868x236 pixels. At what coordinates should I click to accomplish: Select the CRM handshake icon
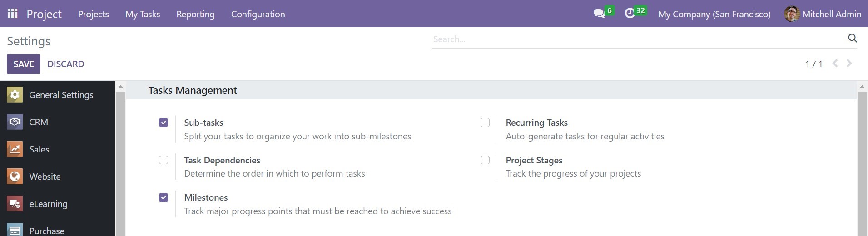[15, 122]
